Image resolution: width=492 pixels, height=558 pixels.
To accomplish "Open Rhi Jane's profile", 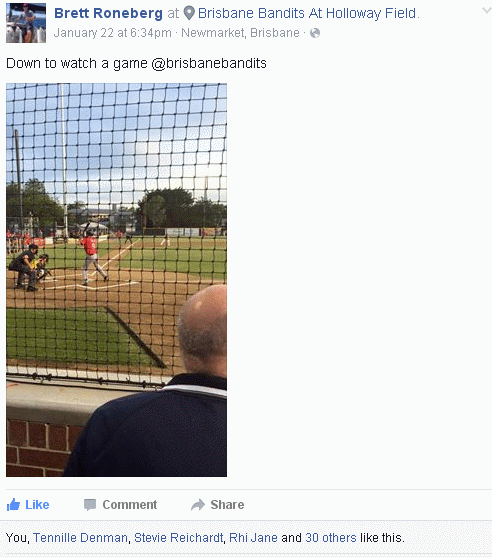I will click(x=253, y=538).
